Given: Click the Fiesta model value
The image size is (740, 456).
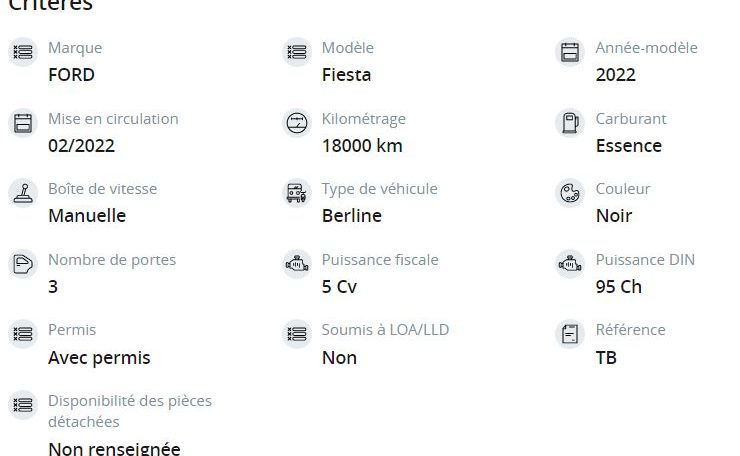Looking at the screenshot, I should coord(346,75).
